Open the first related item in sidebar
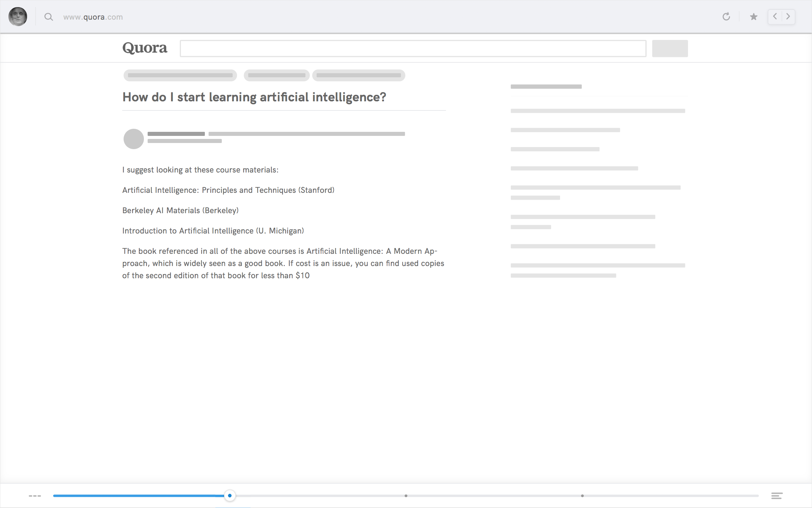The image size is (812, 508). coord(598,111)
